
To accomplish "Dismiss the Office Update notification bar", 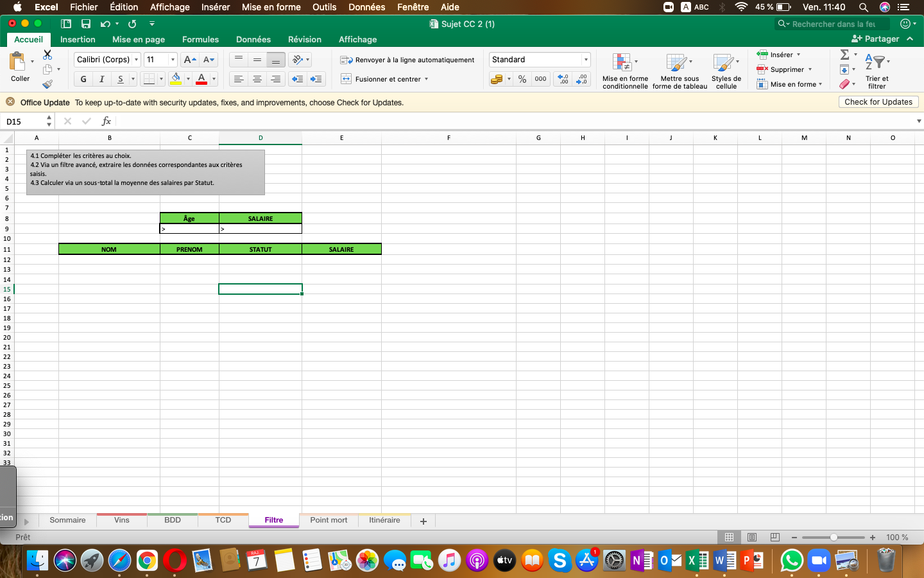I will pyautogui.click(x=10, y=101).
